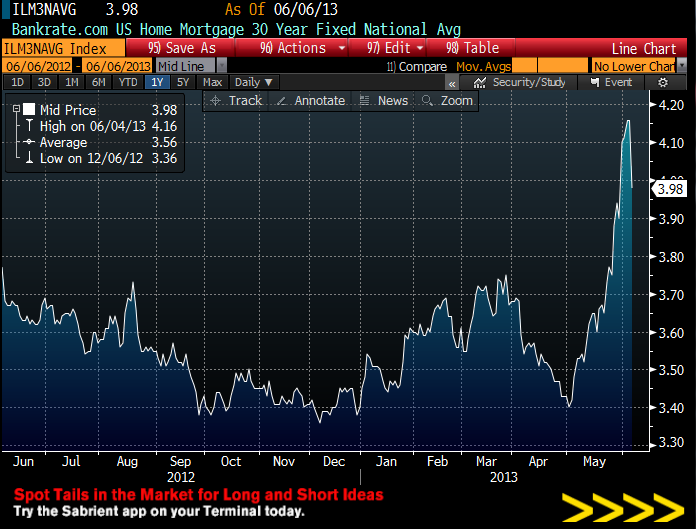Click the ILM3NAVG Index input field
The width and height of the screenshot is (696, 529).
63,48
